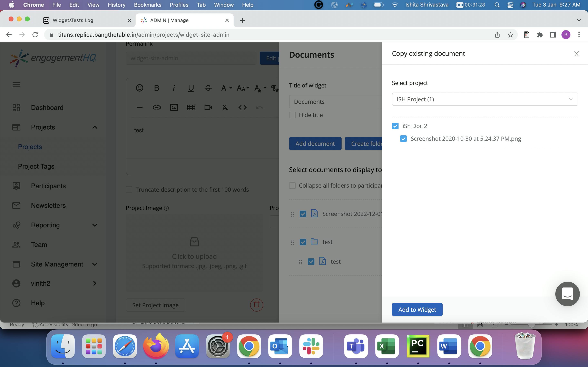Click the WidgetsTests Log tab
The width and height of the screenshot is (588, 367).
88,20
